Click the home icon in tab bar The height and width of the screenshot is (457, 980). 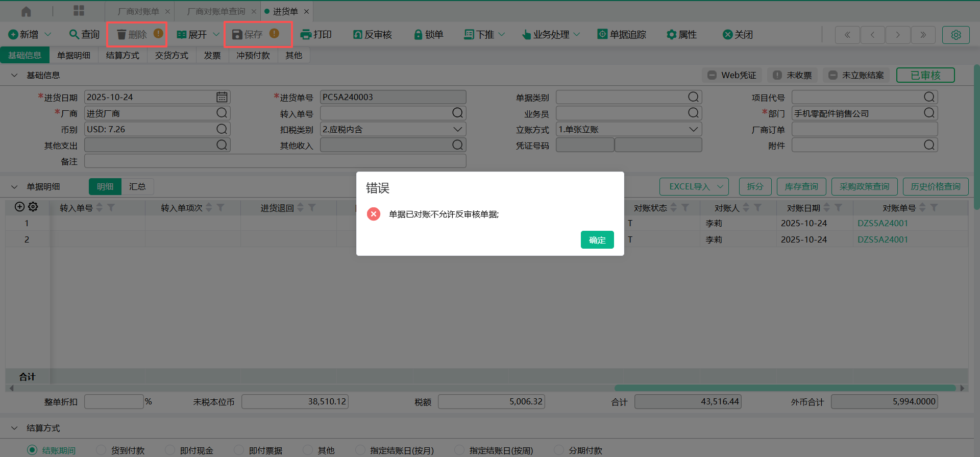coord(26,11)
